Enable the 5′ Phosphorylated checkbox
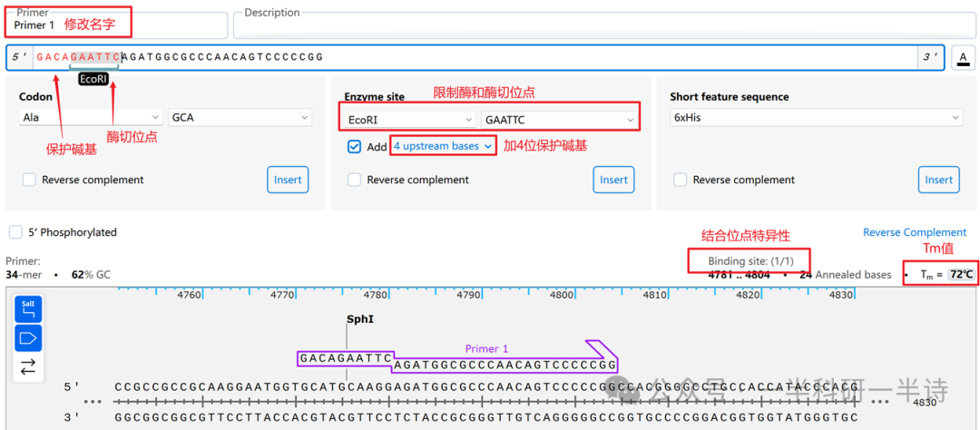The width and height of the screenshot is (980, 430). tap(15, 232)
